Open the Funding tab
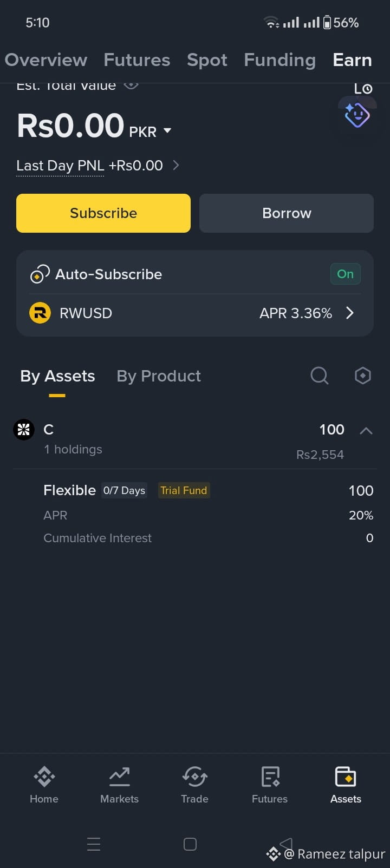This screenshot has width=390, height=868. coord(279,60)
